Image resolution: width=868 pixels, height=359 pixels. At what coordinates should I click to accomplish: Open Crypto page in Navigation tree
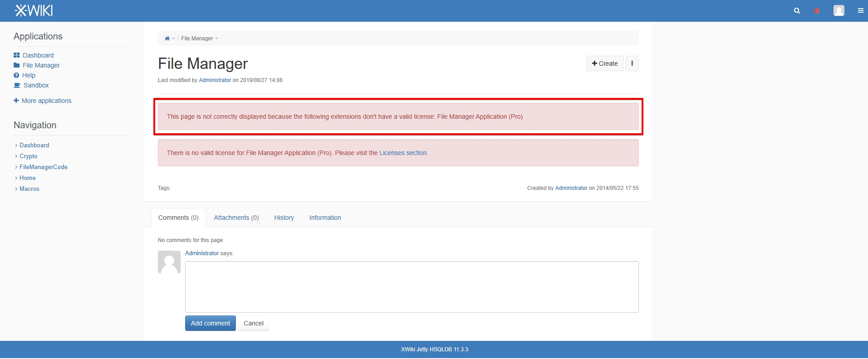(29, 156)
